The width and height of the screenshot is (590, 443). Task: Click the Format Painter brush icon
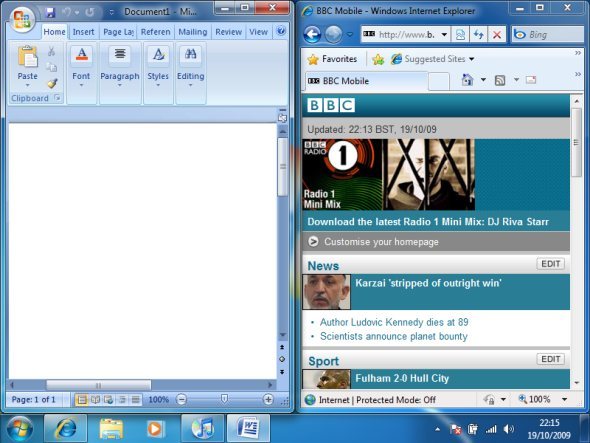[x=52, y=83]
